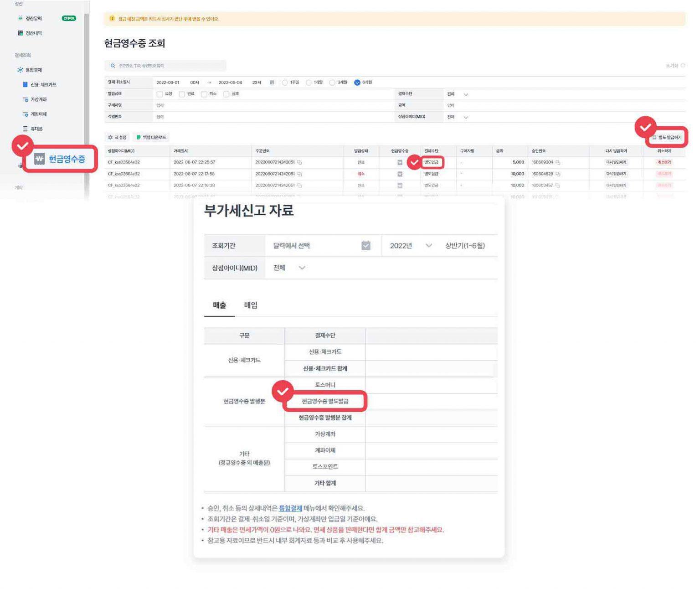Image resolution: width=700 pixels, height=589 pixels.
Task: Follow the 통합결제 link in the notes
Action: pos(290,508)
